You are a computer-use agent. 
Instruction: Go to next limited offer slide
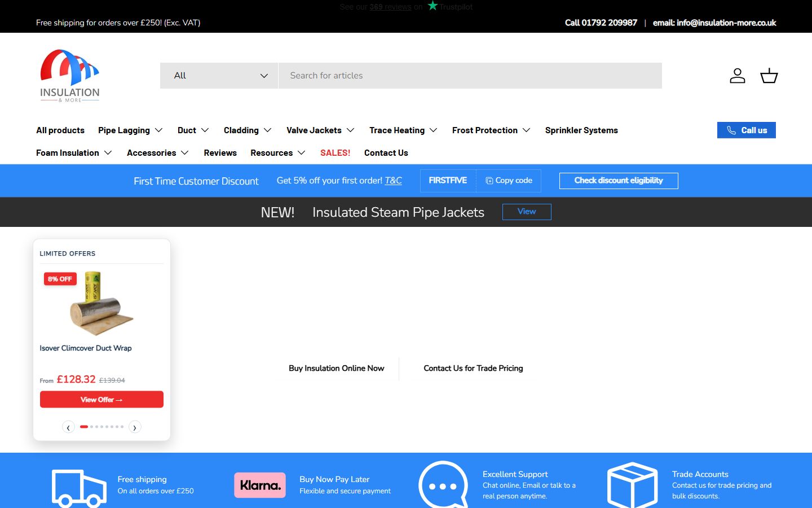coord(135,427)
